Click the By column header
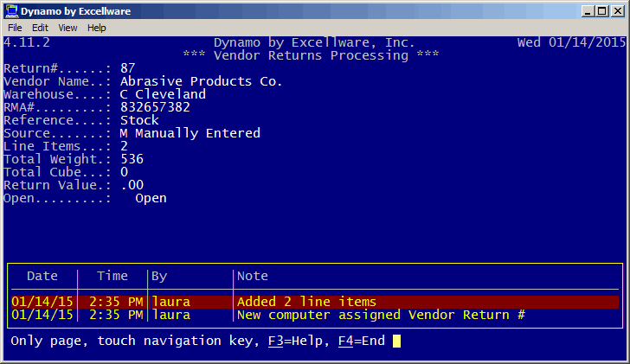The width and height of the screenshot is (630, 364). (159, 276)
